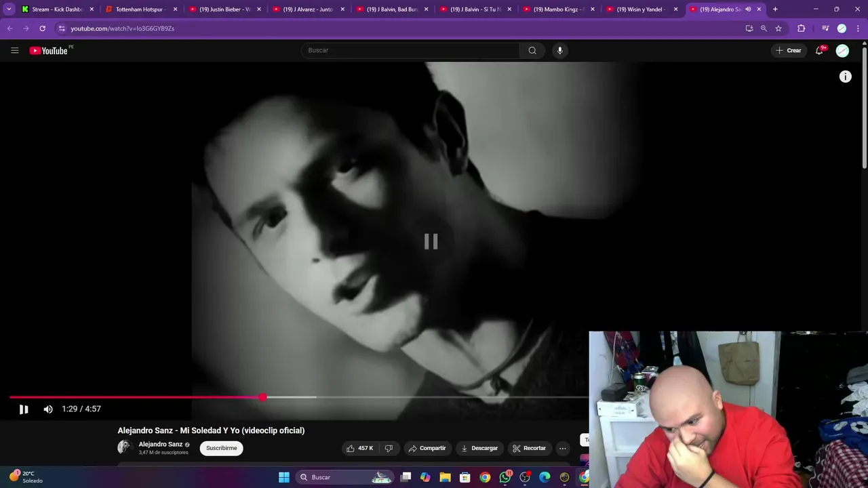Like the video with 457 K thumbs up
The height and width of the screenshot is (488, 868).
point(360,448)
